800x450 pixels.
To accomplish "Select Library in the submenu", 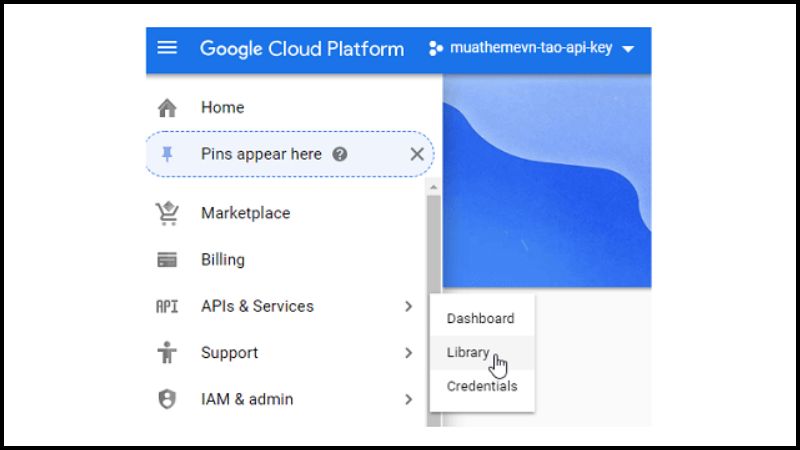I will 482,353.
